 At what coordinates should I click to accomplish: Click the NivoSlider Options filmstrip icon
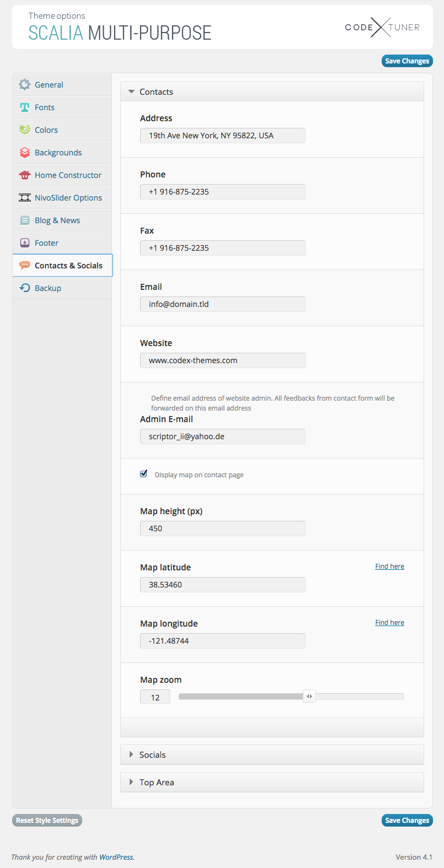pos(24,198)
